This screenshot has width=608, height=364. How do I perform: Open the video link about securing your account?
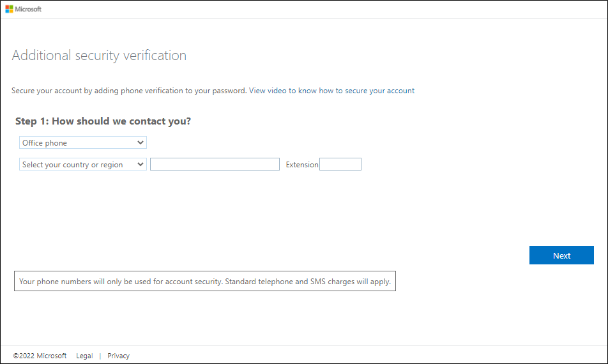click(x=331, y=91)
